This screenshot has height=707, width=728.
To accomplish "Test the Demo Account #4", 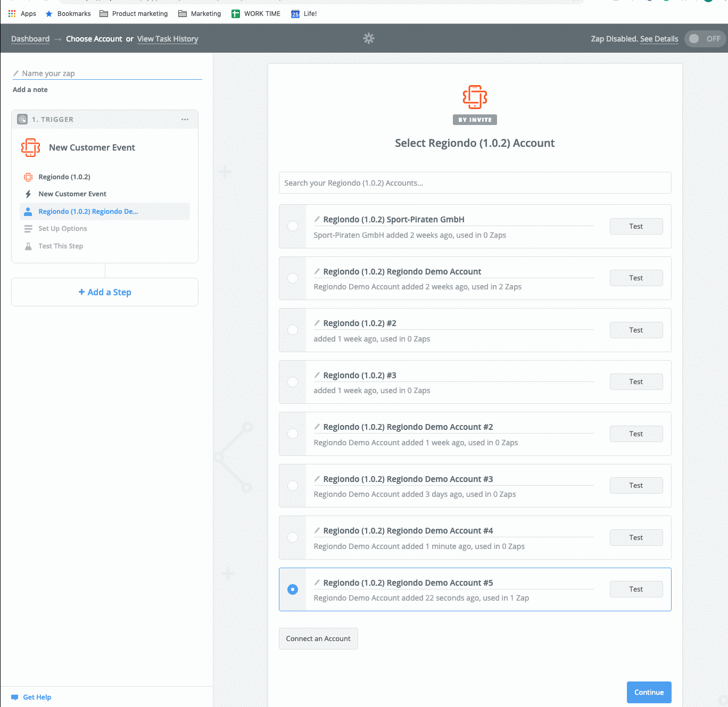I will point(636,537).
